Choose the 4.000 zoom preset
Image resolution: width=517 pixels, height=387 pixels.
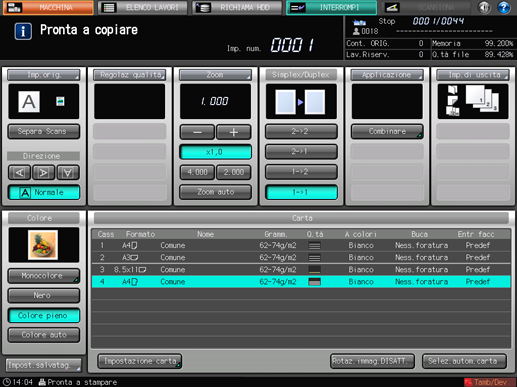(197, 172)
